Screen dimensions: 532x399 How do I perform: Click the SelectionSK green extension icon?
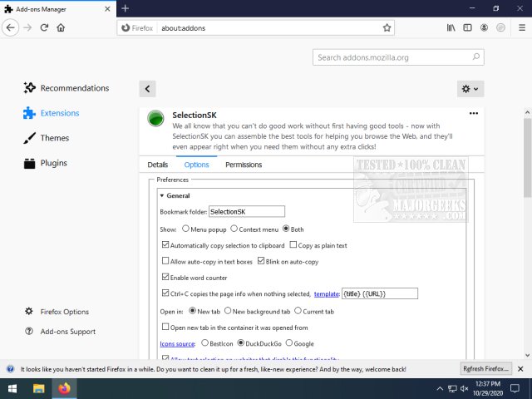tap(155, 118)
